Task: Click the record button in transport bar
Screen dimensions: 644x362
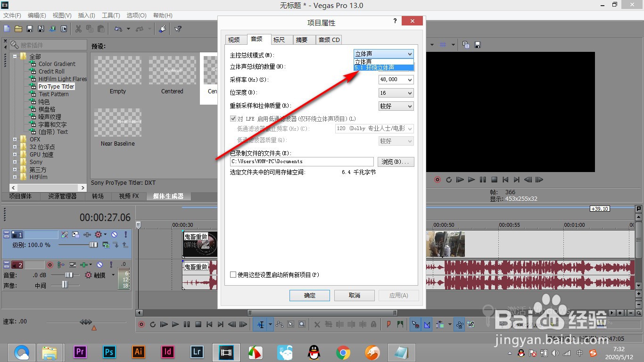Action: pyautogui.click(x=141, y=324)
